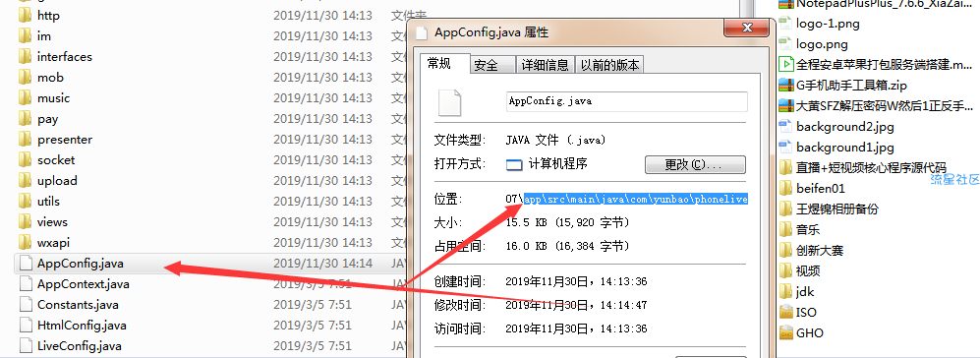This screenshot has height=358, width=980.
Task: Click the 更改(C)... button
Action: (695, 164)
